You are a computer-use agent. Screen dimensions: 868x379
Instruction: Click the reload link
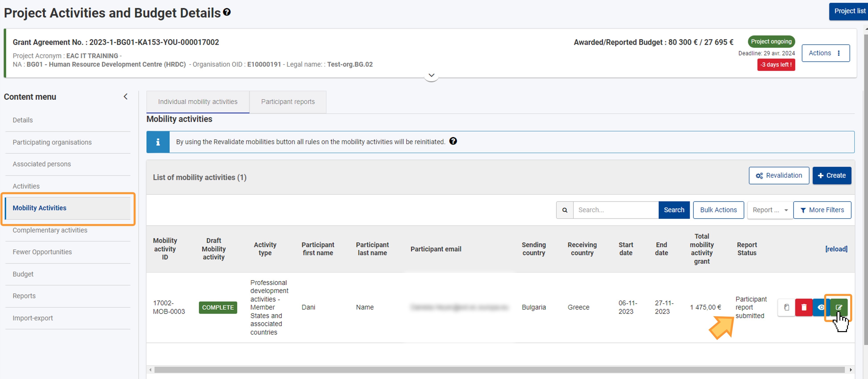(x=836, y=249)
